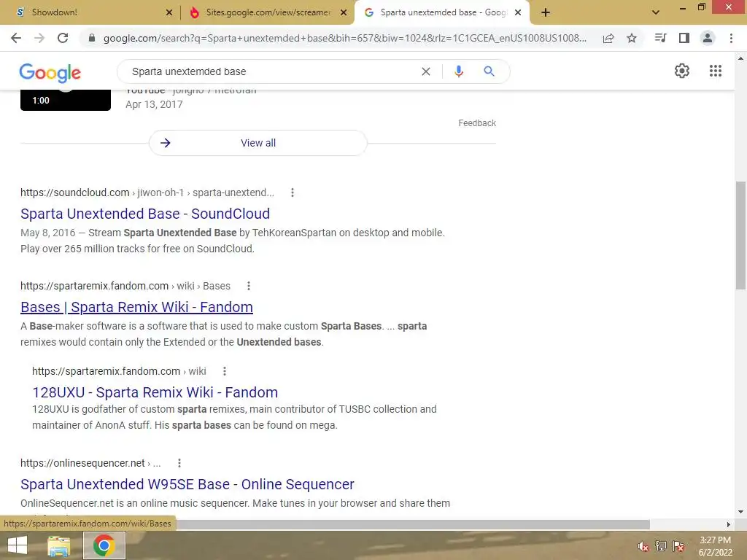Open more options for onlinesequencer result
Screen dimensions: 747x560
click(x=179, y=463)
